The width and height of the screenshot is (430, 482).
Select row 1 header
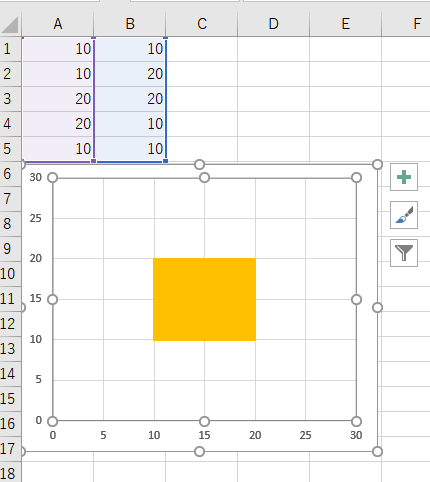click(10, 49)
